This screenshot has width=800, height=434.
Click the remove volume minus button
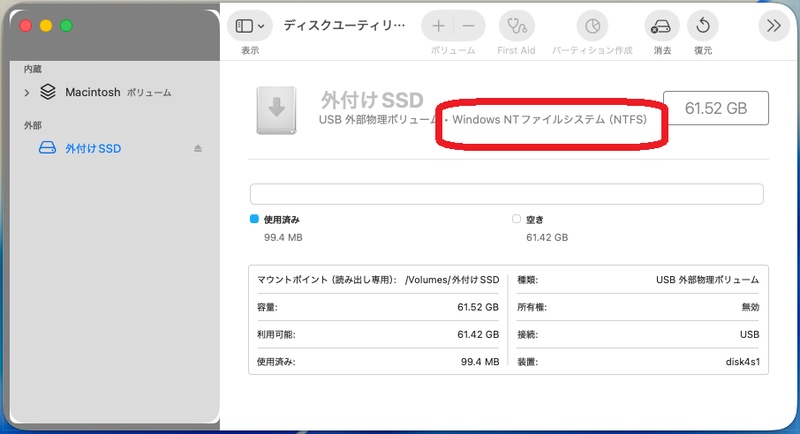point(468,25)
